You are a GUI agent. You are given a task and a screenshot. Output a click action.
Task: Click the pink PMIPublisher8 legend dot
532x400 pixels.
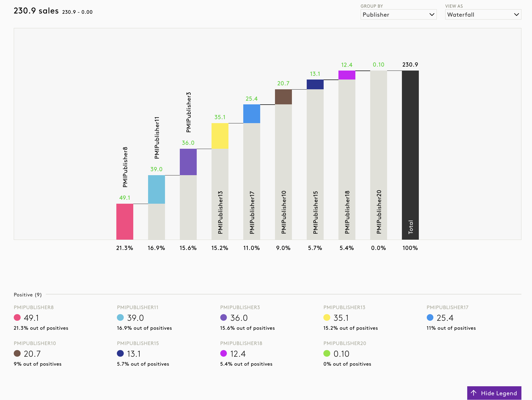point(17,318)
